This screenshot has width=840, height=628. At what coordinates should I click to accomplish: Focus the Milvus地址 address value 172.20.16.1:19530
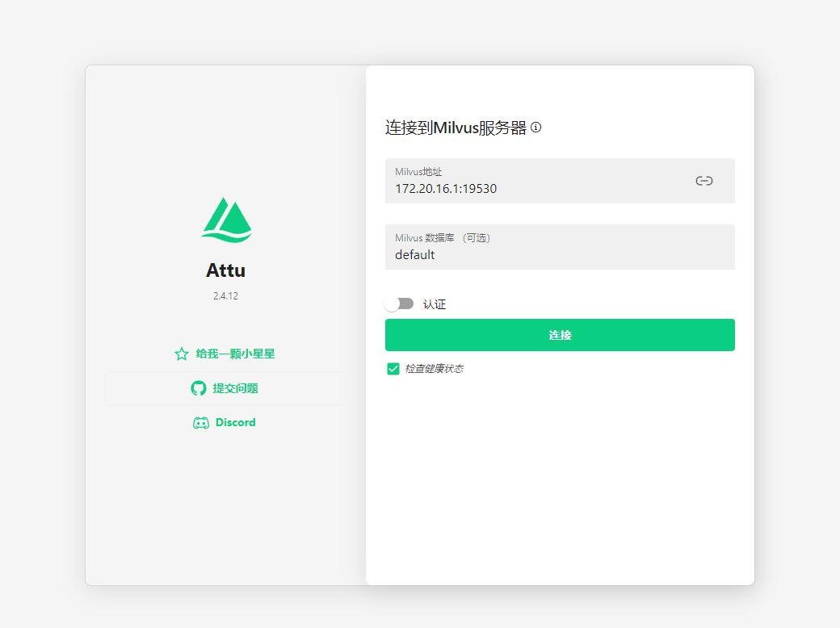(446, 189)
